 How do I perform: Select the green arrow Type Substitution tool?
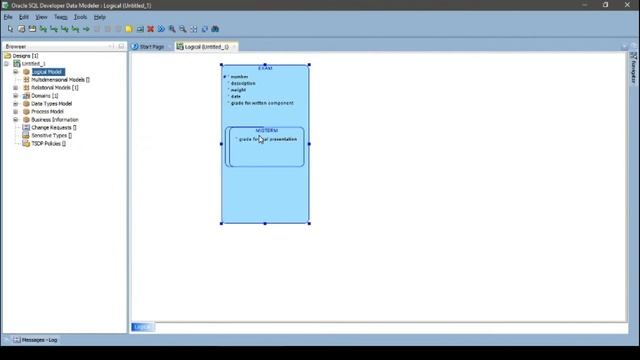[86, 29]
